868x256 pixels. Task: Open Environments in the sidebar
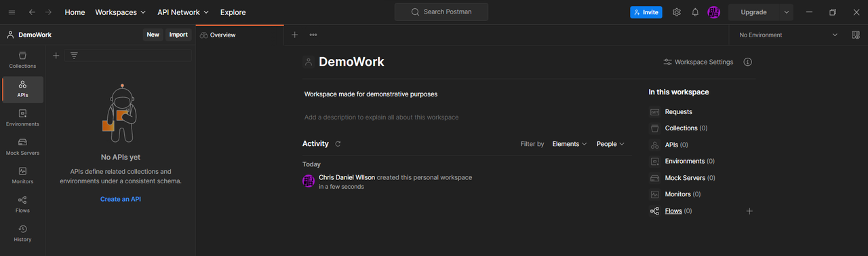tap(22, 117)
